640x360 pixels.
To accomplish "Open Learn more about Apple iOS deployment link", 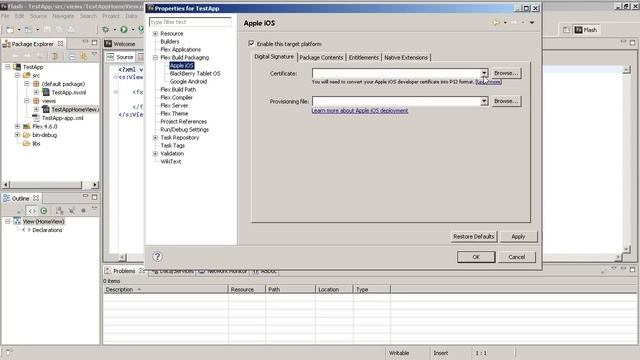I will coord(360,111).
